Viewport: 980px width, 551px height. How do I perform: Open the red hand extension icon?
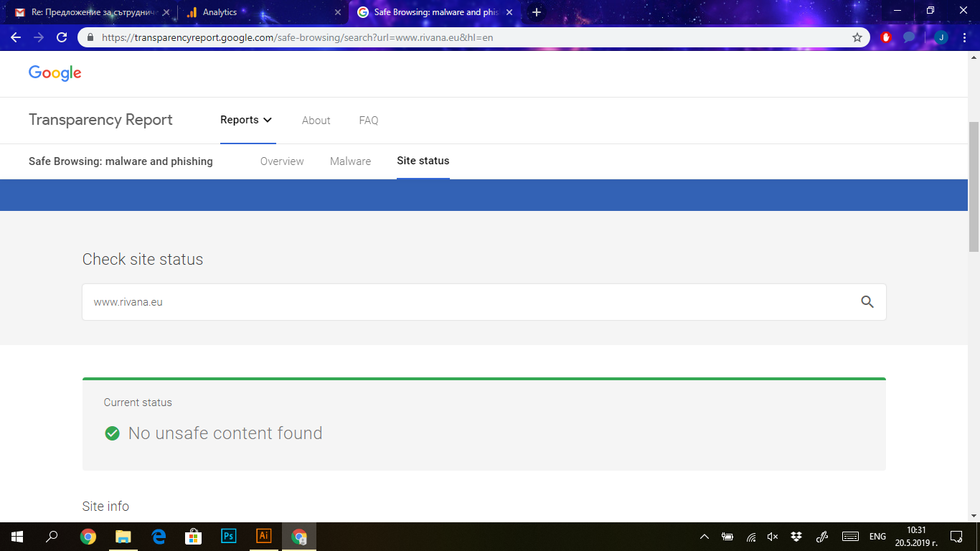(886, 37)
